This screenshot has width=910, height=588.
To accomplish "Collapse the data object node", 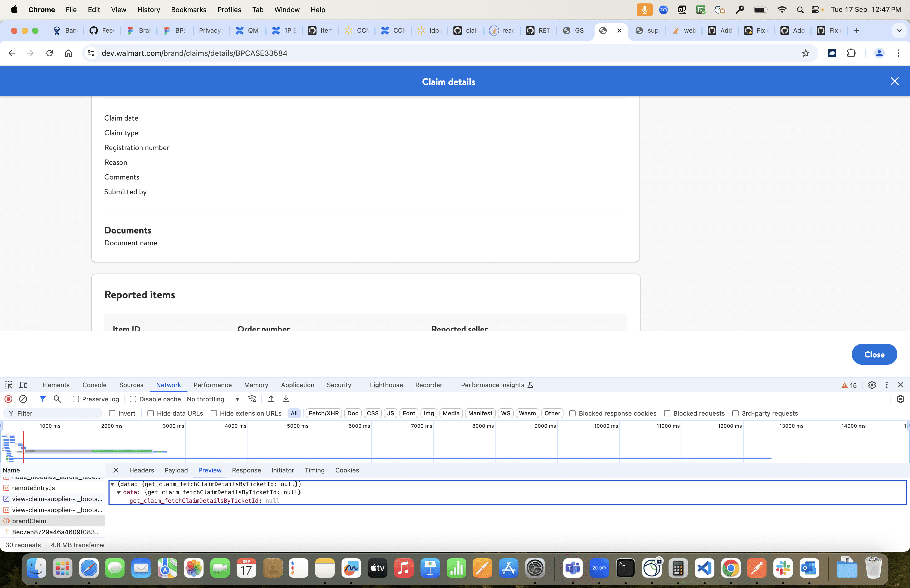I will point(119,492).
